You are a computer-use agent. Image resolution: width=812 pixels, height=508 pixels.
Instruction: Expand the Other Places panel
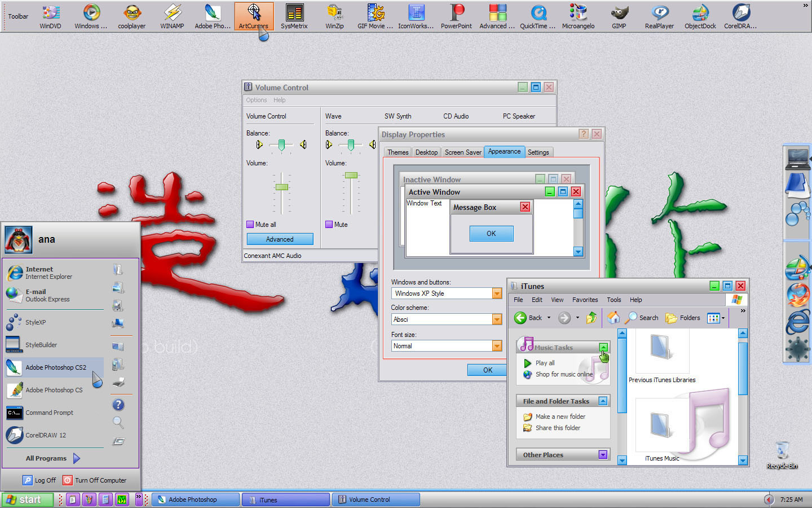(x=603, y=454)
